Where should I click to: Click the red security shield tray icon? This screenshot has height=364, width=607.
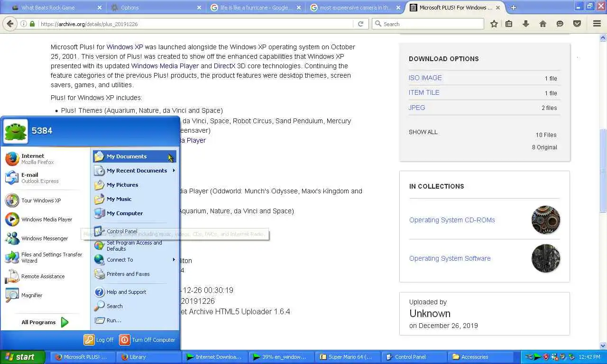point(546,357)
